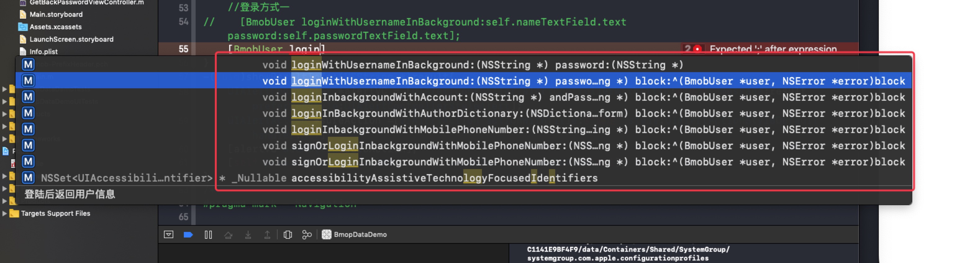
Task: Expand the Targets Support Files disclosure triangle
Action: (x=4, y=214)
